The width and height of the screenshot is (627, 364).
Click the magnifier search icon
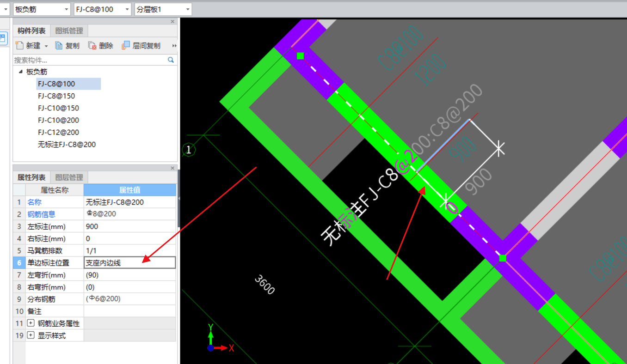171,60
